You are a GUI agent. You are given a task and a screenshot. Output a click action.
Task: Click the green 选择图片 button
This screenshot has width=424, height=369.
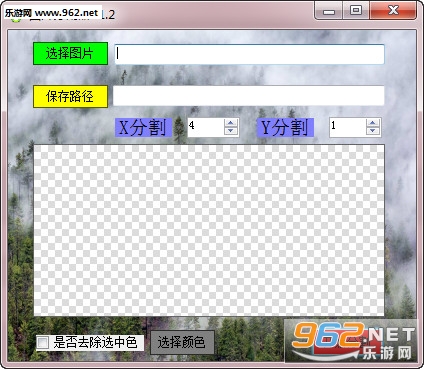pyautogui.click(x=70, y=53)
